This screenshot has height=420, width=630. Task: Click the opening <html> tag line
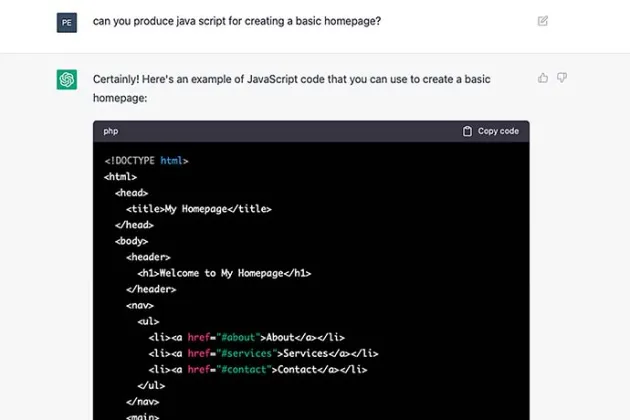(x=120, y=177)
